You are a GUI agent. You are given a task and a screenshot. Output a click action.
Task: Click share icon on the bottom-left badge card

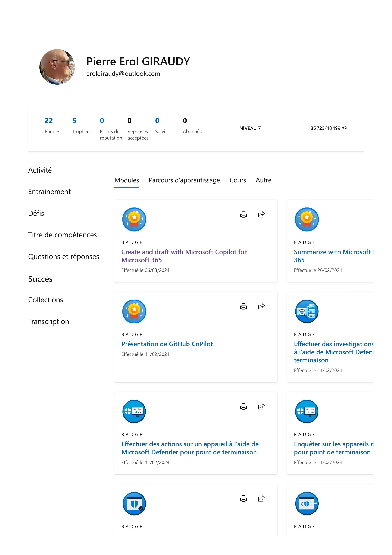(x=261, y=499)
